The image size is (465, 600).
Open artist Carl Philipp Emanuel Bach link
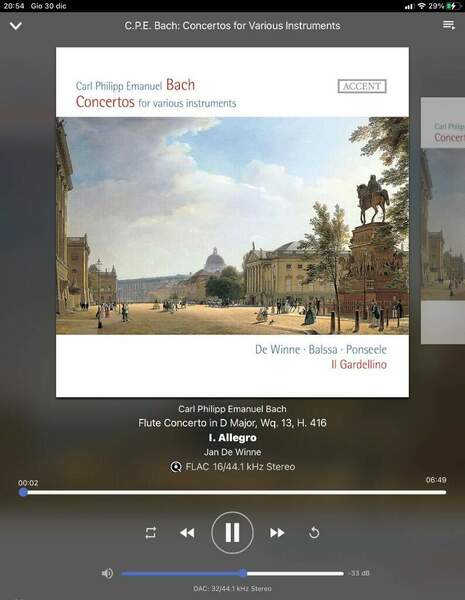[x=232, y=409]
